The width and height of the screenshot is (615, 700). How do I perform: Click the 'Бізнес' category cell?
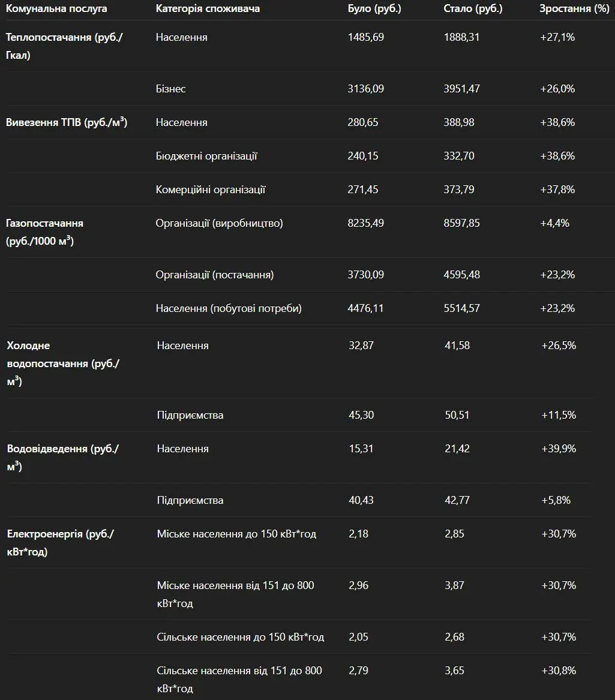point(170,89)
